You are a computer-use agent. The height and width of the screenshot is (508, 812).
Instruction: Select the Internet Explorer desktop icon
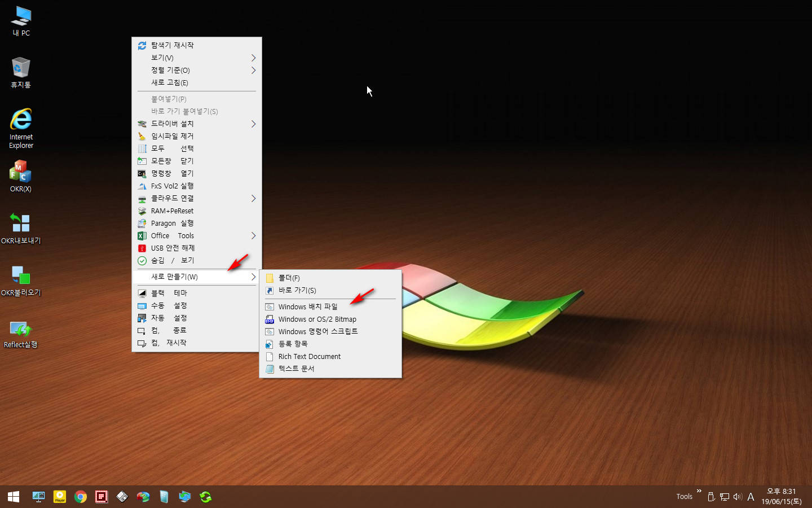[21, 128]
